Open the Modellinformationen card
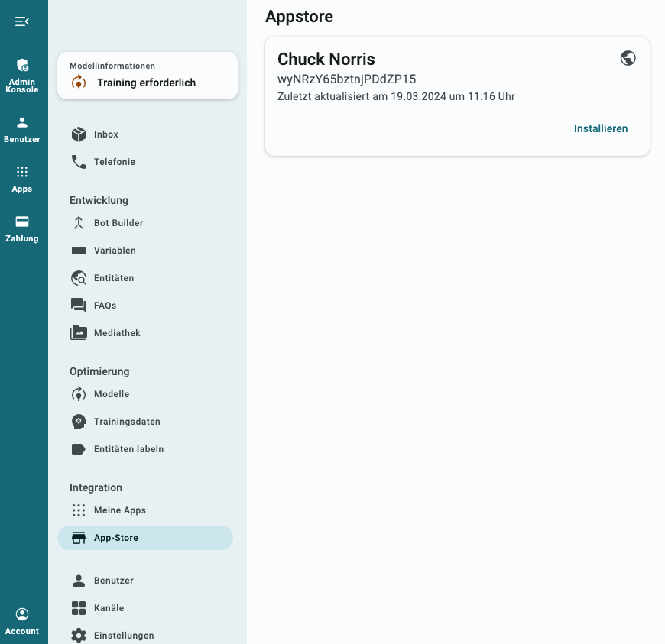This screenshot has height=644, width=665. coord(148,76)
